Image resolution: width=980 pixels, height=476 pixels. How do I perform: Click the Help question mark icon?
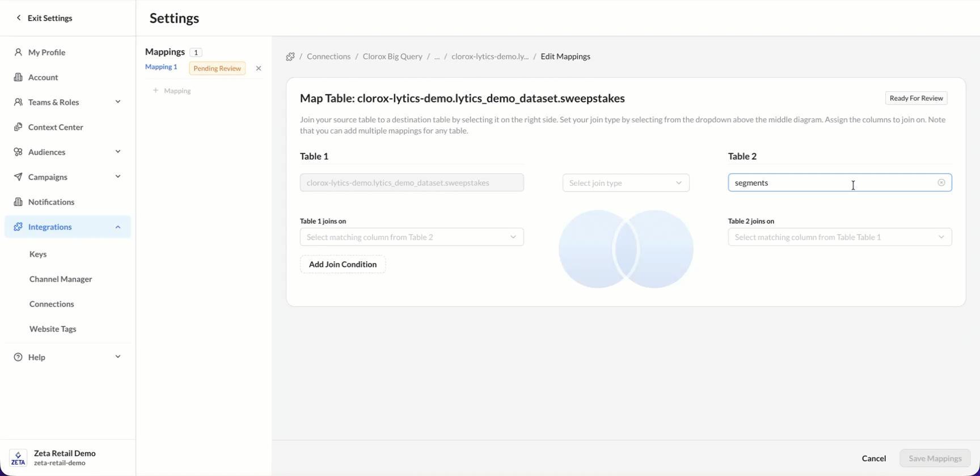pyautogui.click(x=18, y=357)
